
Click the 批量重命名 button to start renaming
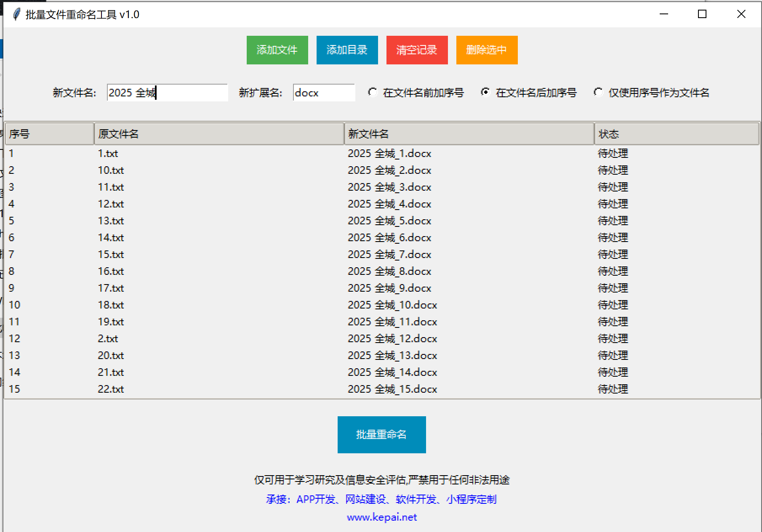(381, 434)
